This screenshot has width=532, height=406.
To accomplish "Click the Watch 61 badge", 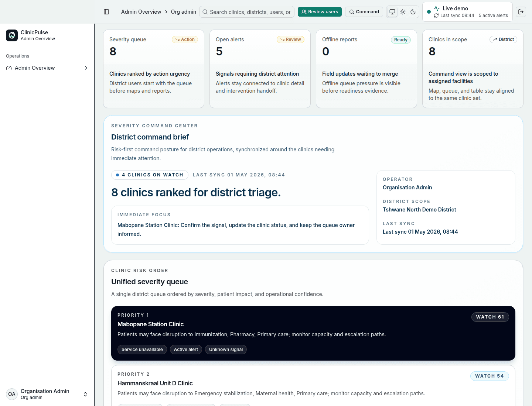I will coord(490,317).
